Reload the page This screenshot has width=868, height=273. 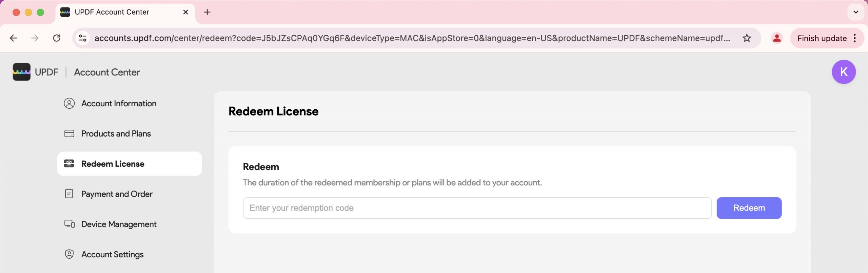click(57, 38)
